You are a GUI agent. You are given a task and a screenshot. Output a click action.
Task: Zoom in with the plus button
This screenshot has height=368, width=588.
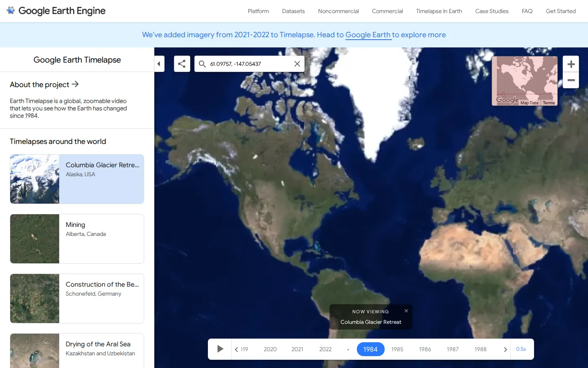571,64
